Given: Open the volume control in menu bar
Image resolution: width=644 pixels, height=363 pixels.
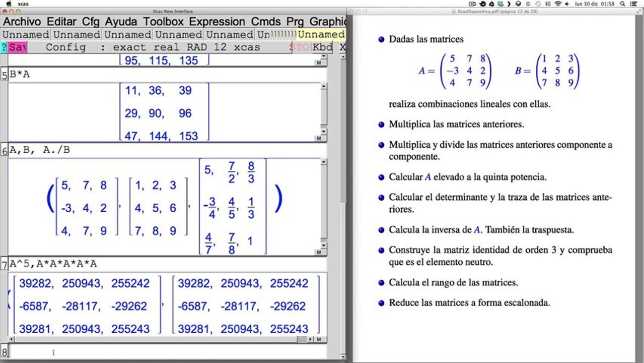Looking at the screenshot, I should pos(568,4).
